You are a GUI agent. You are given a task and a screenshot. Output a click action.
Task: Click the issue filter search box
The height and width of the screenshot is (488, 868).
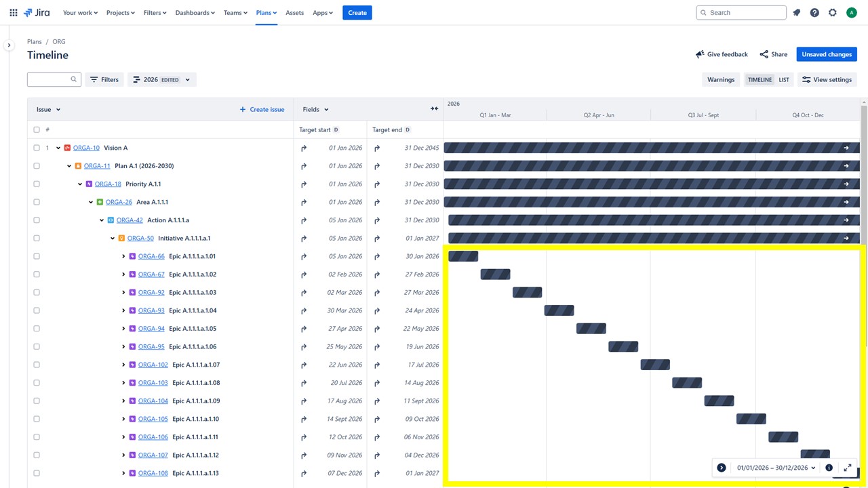point(54,79)
